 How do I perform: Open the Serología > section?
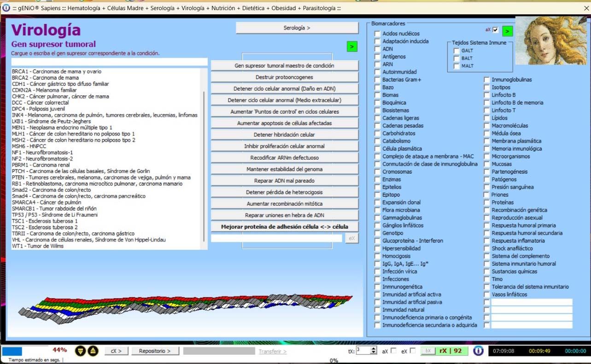[x=297, y=28]
